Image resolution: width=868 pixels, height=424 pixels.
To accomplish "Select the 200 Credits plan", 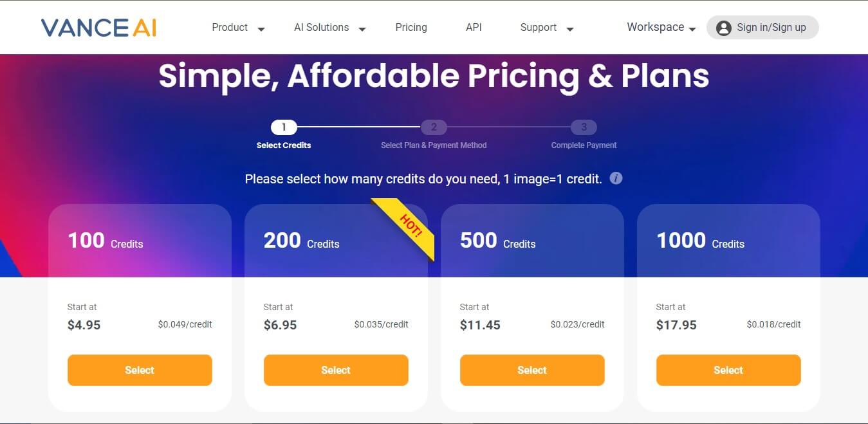I will [x=336, y=370].
